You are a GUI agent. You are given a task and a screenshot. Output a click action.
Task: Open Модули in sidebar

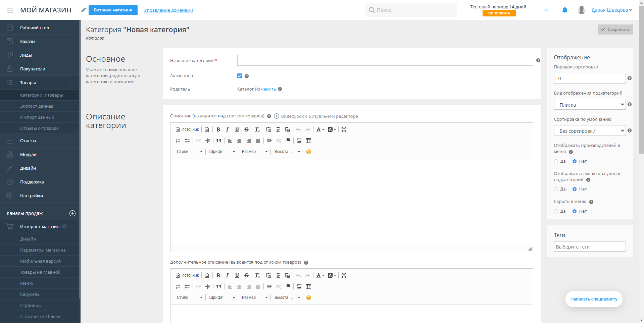tap(39, 154)
